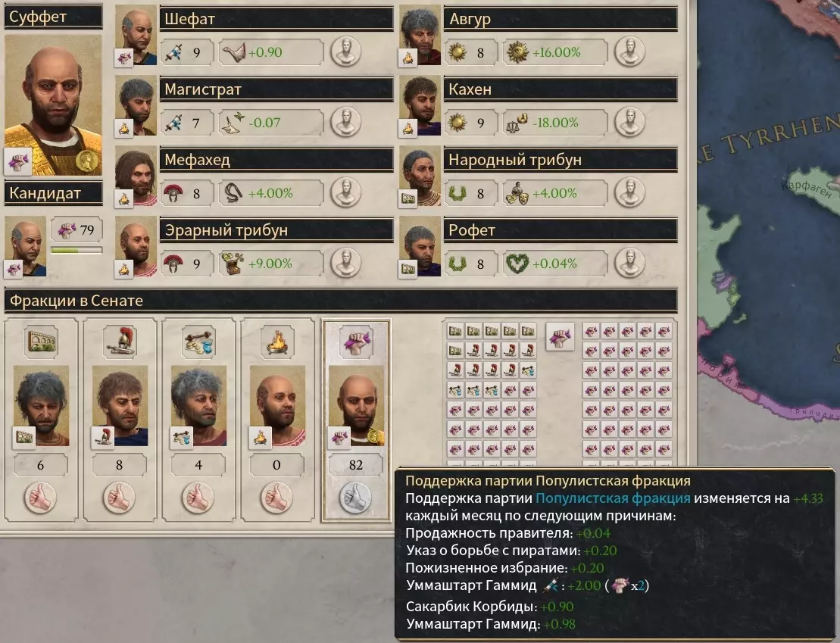Click the Магистрат office holder portrait
This screenshot has height=643, width=840.
click(136, 105)
